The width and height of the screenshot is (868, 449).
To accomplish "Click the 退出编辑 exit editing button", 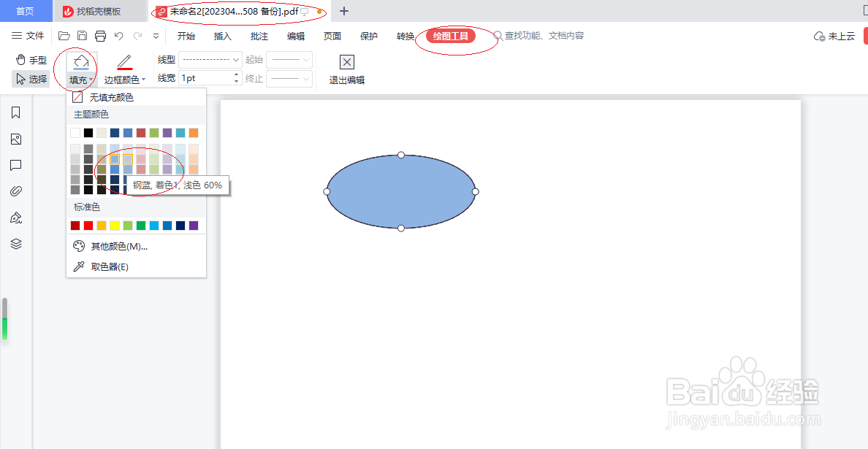I will pyautogui.click(x=347, y=69).
